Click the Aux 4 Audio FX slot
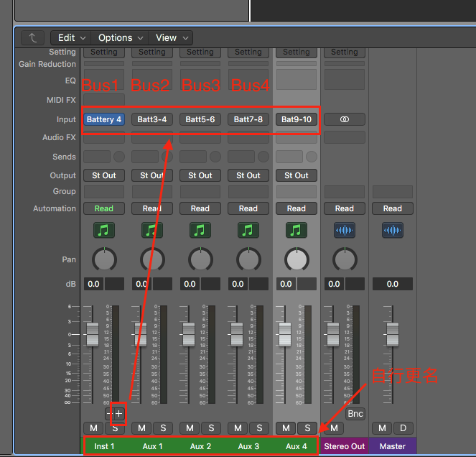Screen dimensions: 476x457 (297, 137)
